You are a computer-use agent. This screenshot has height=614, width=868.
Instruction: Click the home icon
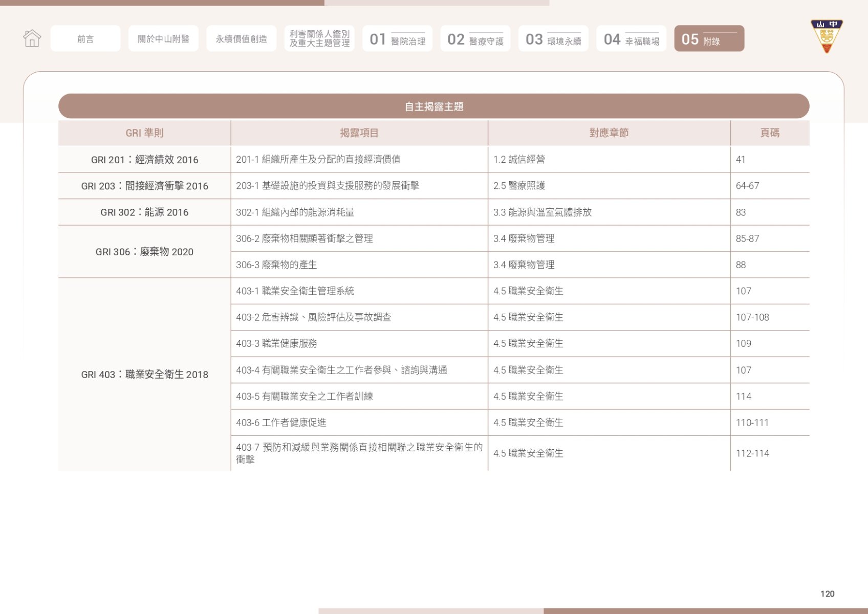pos(32,38)
